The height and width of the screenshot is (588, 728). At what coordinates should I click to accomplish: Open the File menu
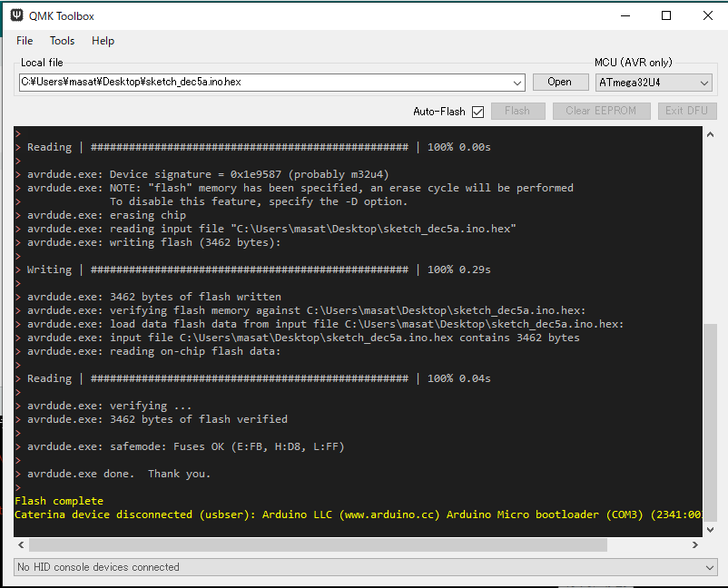click(x=25, y=41)
